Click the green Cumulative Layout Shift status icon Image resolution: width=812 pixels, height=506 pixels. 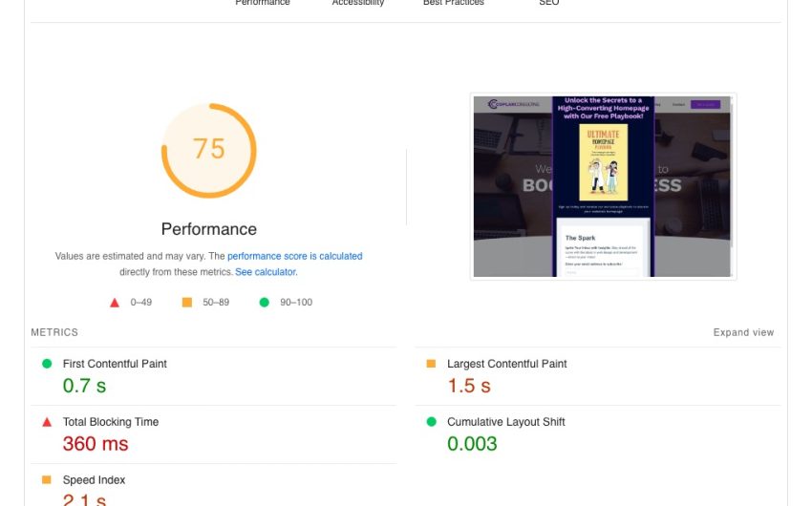431,422
